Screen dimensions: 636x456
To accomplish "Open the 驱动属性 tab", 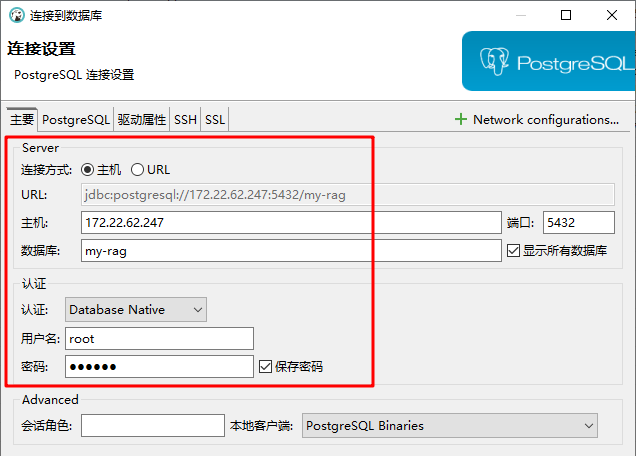I will pyautogui.click(x=141, y=120).
